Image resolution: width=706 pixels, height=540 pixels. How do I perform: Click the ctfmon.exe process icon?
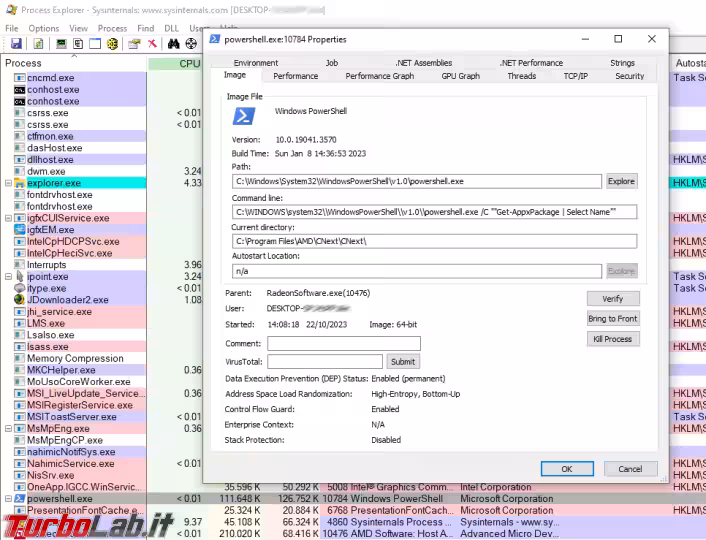click(19, 136)
